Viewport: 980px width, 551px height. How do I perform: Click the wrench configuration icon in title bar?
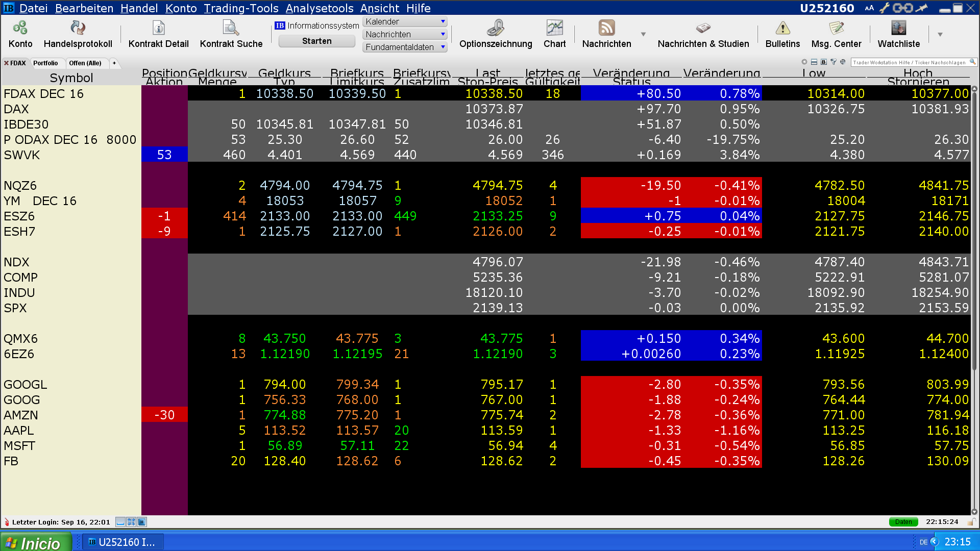(x=885, y=8)
